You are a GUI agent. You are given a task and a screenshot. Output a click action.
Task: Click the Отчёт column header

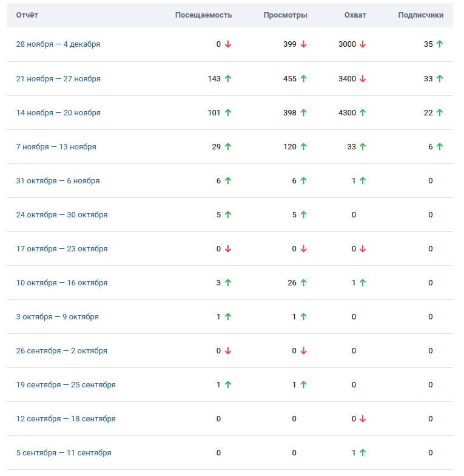[27, 15]
